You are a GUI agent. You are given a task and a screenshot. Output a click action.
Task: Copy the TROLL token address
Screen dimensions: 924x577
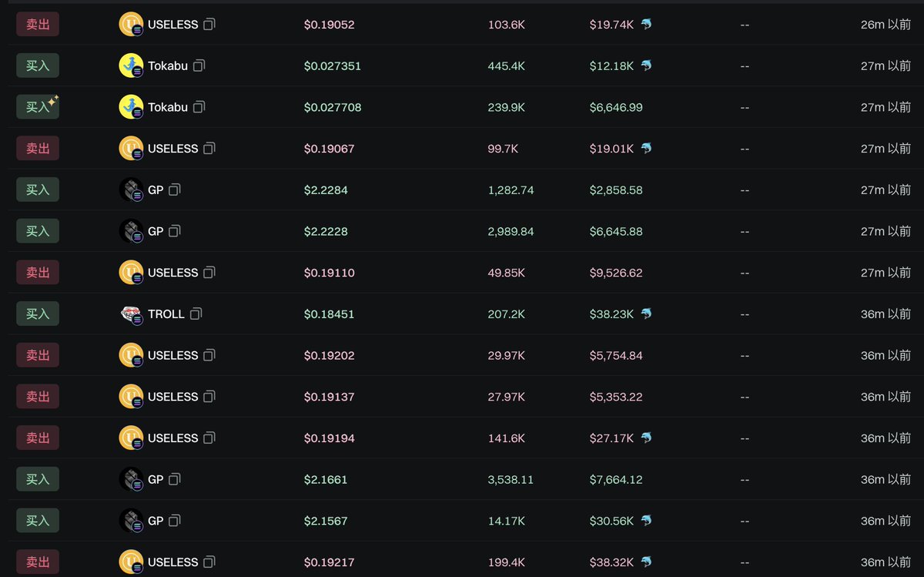pos(196,314)
